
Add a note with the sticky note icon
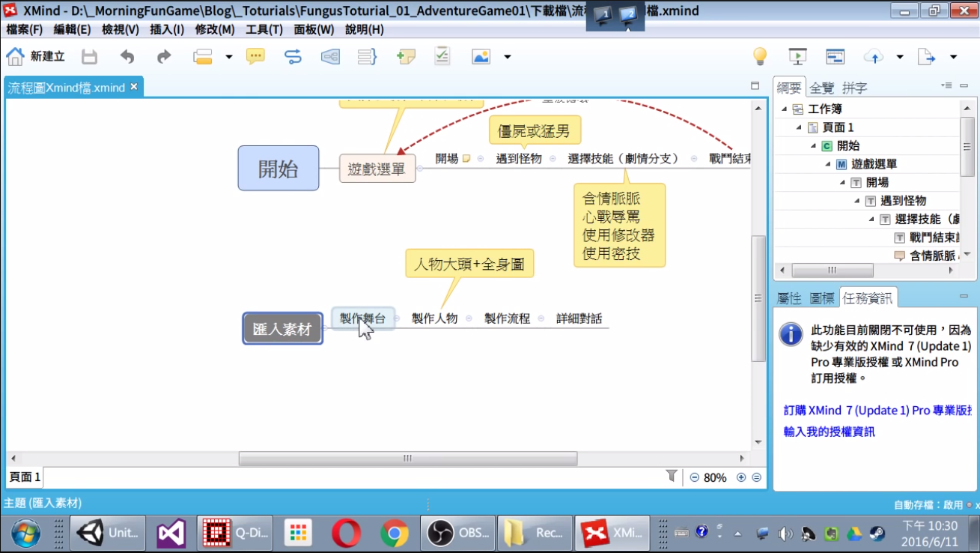click(x=406, y=57)
